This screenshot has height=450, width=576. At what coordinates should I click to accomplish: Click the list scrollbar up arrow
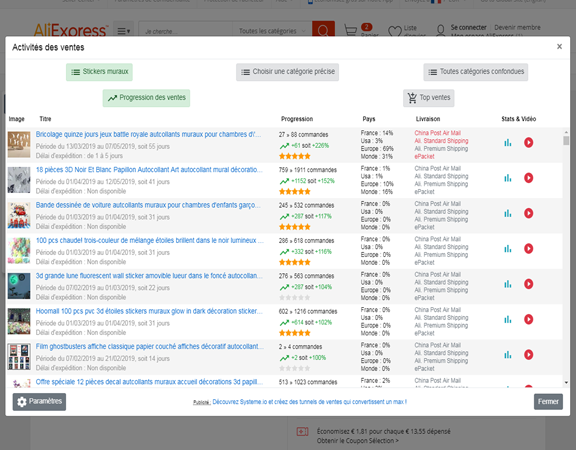pyautogui.click(x=566, y=132)
